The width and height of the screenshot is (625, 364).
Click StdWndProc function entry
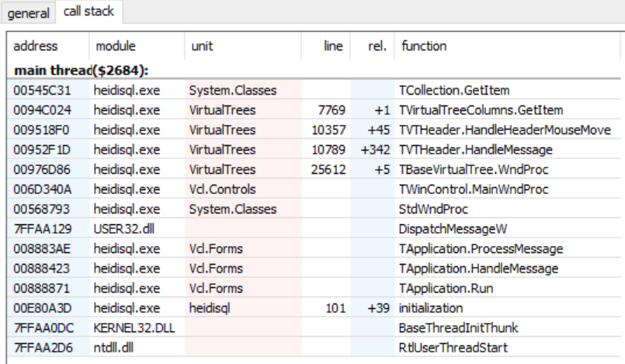point(433,209)
